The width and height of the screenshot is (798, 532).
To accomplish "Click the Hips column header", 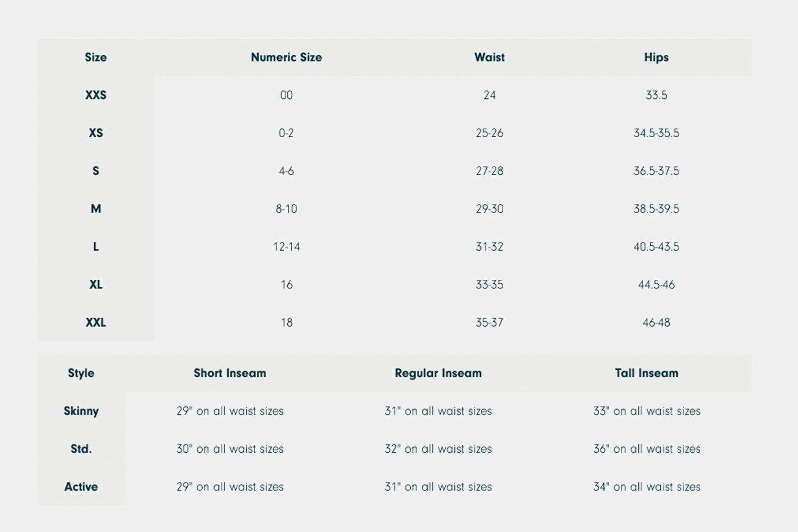I will point(656,57).
